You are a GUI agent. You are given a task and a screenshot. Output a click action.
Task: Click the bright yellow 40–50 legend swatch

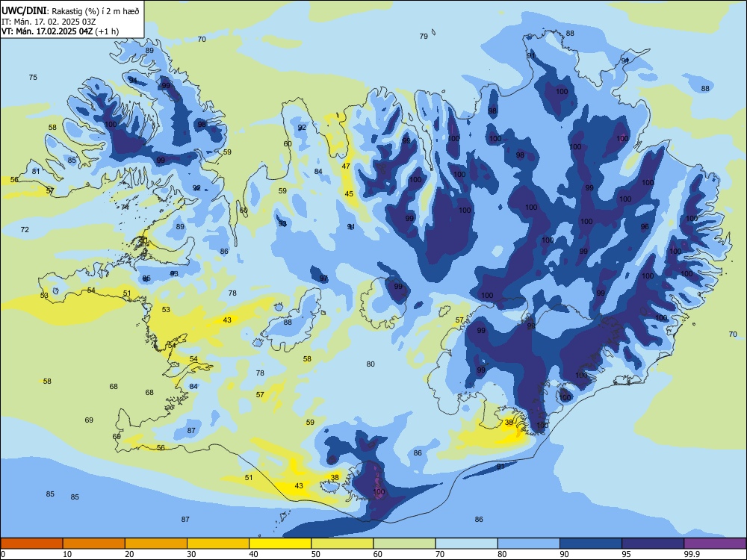[280, 544]
